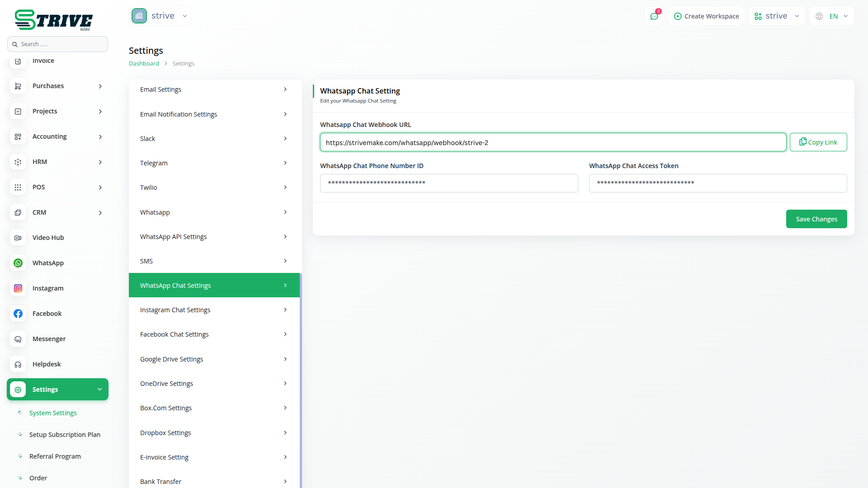Open Messenger from the sidebar icon
Viewport: 868px width, 488px height.
pyautogui.click(x=18, y=339)
